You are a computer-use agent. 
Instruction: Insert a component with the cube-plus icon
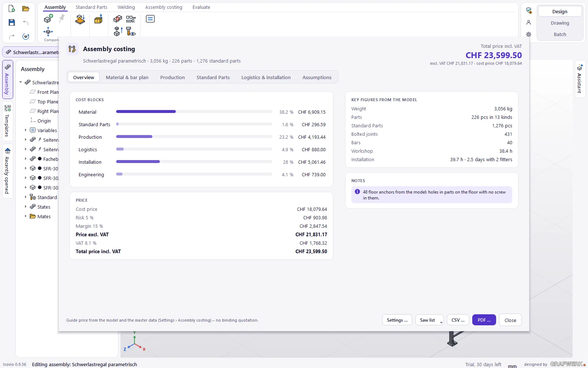click(49, 18)
